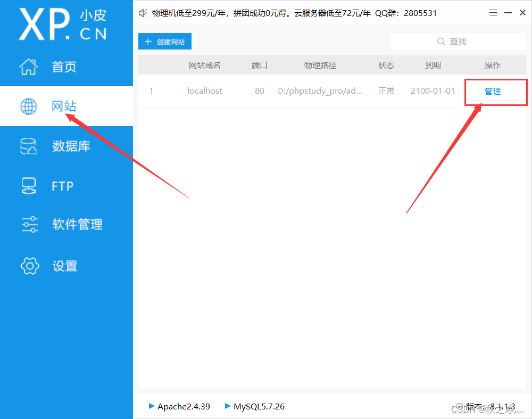
Task: Expand the Apache2.4.39 service entry
Action: (151, 406)
